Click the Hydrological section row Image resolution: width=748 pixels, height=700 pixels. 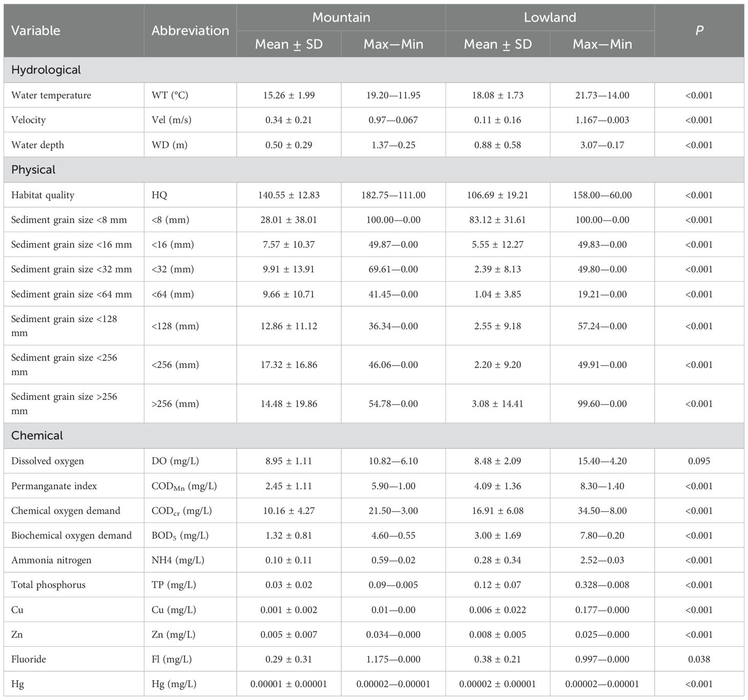tap(46, 70)
